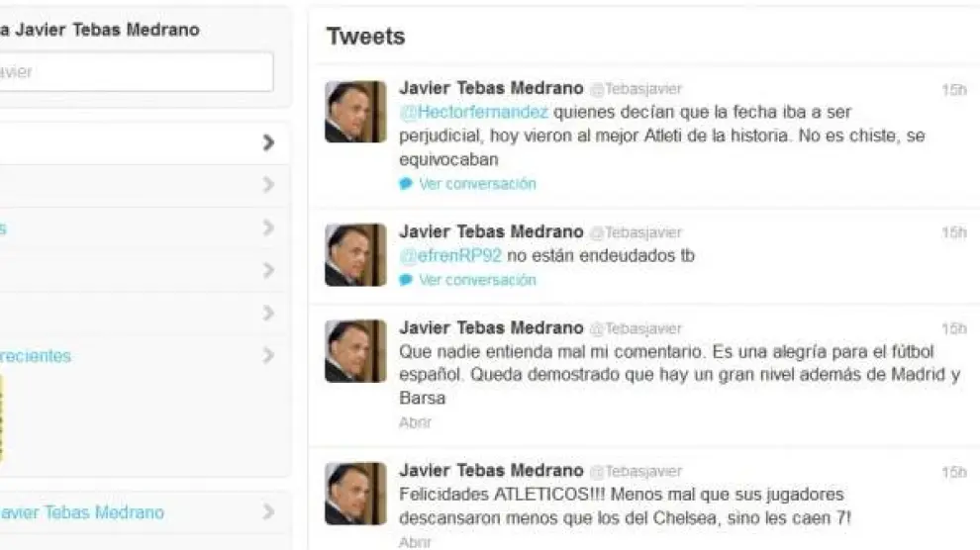This screenshot has width=980, height=550.
Task: Click the second sidebar row chevron
Action: 268,185
